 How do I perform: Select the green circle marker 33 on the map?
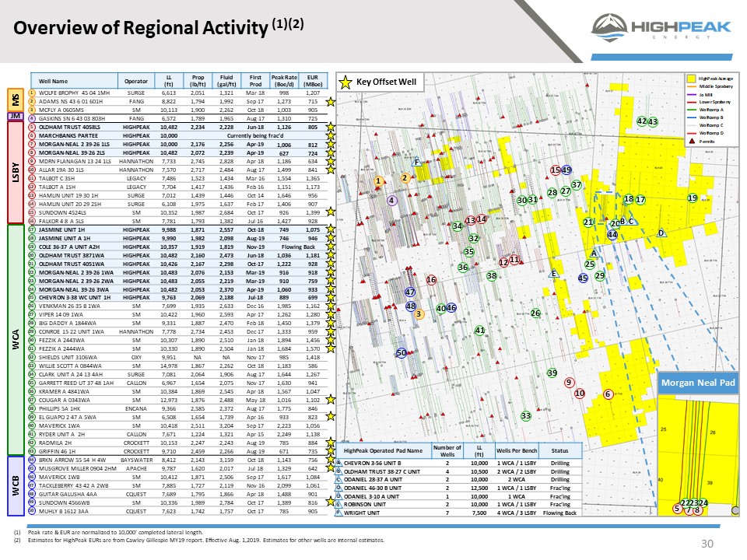(x=525, y=415)
